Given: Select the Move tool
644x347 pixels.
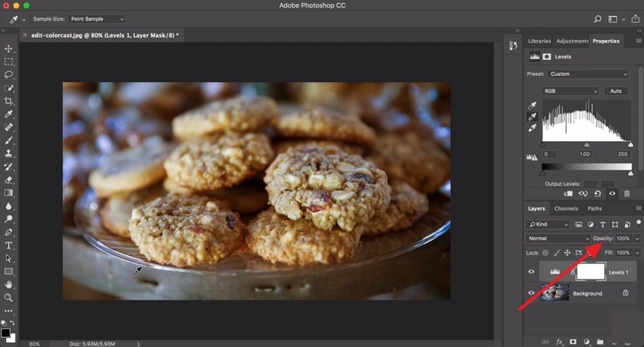Looking at the screenshot, I should click(8, 48).
